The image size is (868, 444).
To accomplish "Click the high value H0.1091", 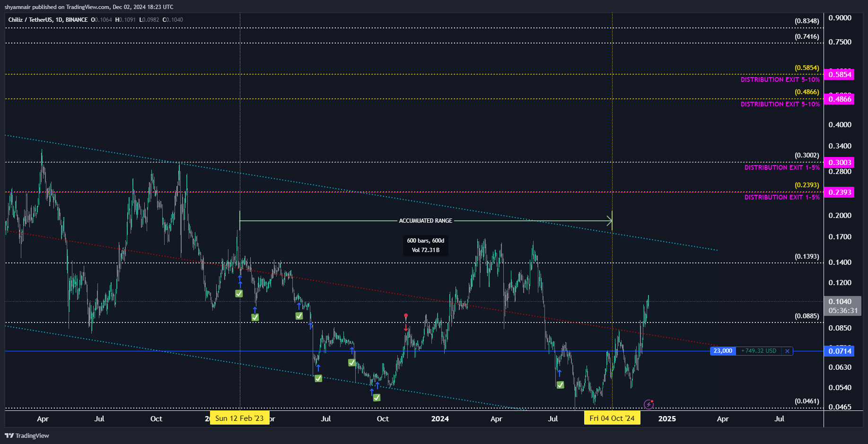I will tap(125, 20).
